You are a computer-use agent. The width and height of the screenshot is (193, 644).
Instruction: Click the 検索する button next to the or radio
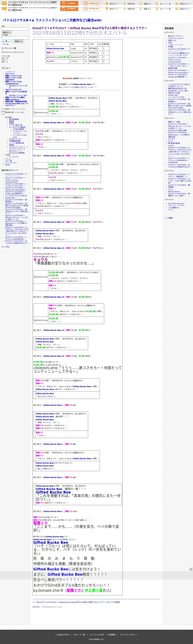pos(19,41)
